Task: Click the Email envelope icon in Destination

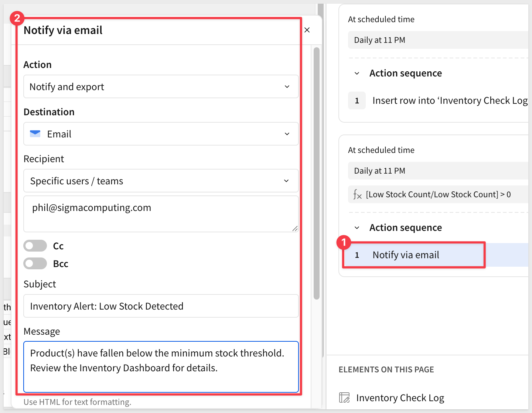Action: (35, 134)
